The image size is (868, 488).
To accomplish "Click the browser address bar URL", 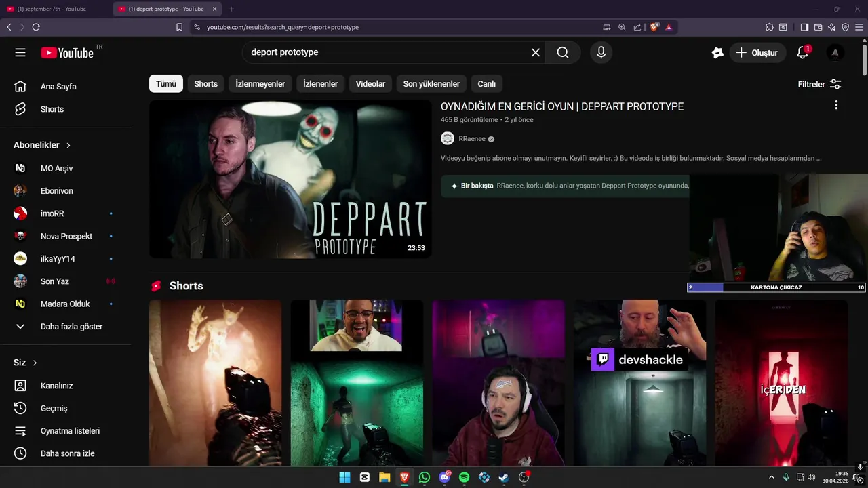I will click(283, 27).
